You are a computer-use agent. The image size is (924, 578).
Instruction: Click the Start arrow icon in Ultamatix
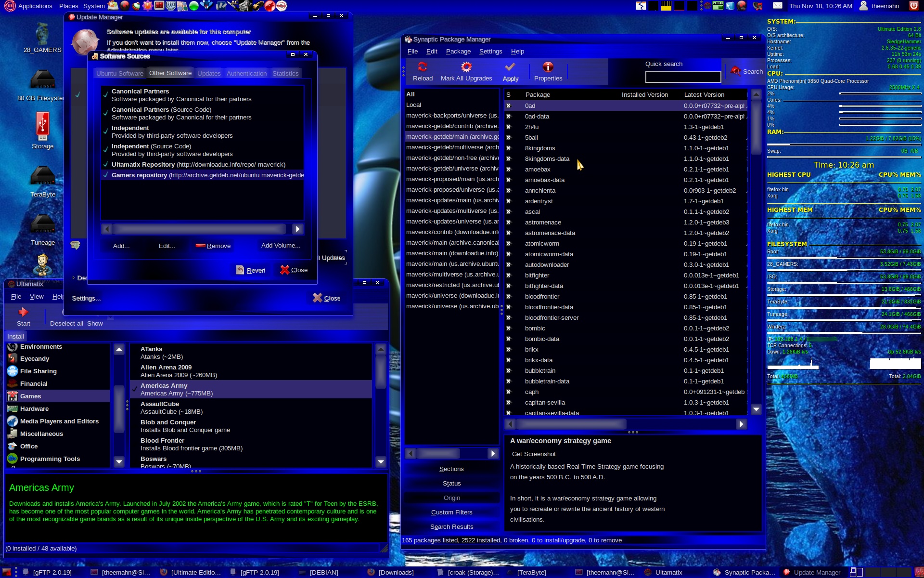click(23, 312)
